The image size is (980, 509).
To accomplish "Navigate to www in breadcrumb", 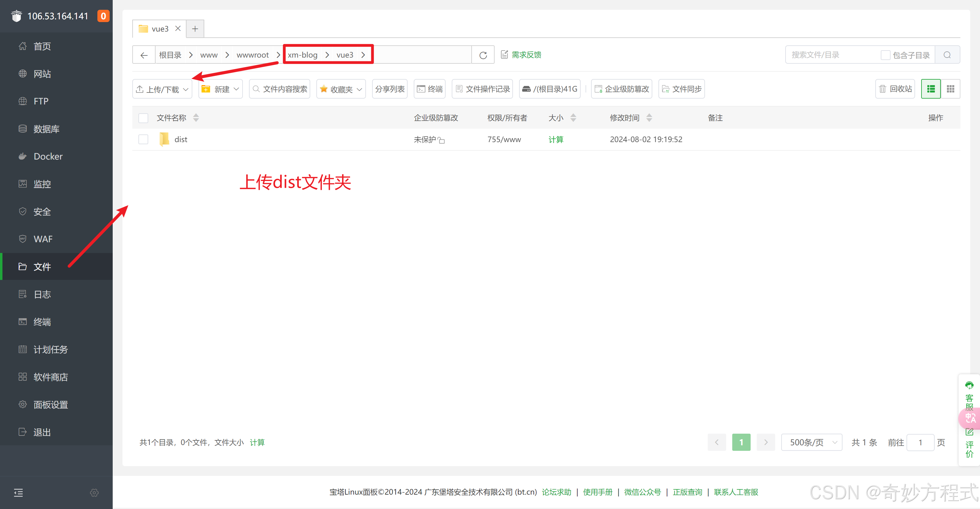I will [209, 55].
